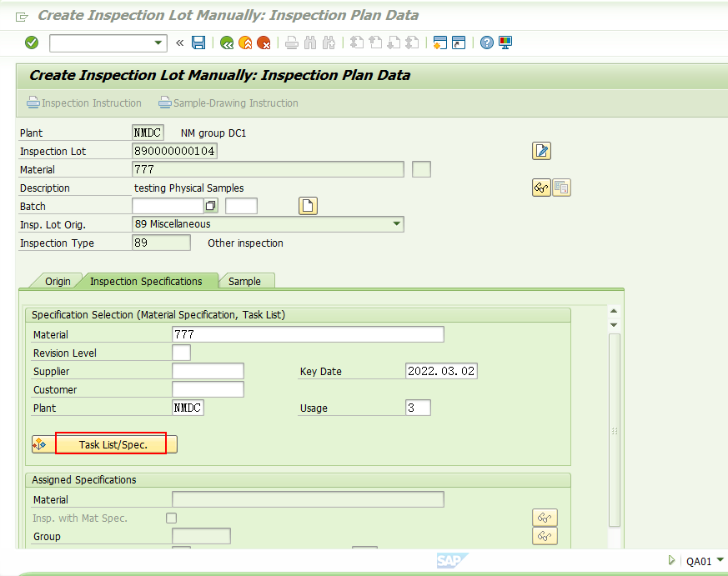
Task: Click the Inspection Lot number field
Action: pos(174,151)
